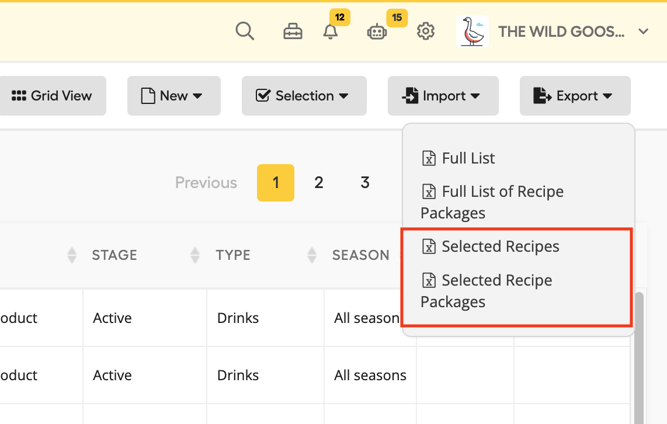Viewport: 667px width, 424px height.
Task: Open the Selection dropdown
Action: pyautogui.click(x=304, y=96)
